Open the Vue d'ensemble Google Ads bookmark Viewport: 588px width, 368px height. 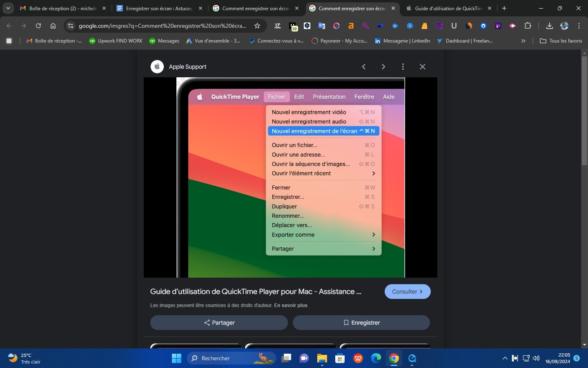click(213, 41)
